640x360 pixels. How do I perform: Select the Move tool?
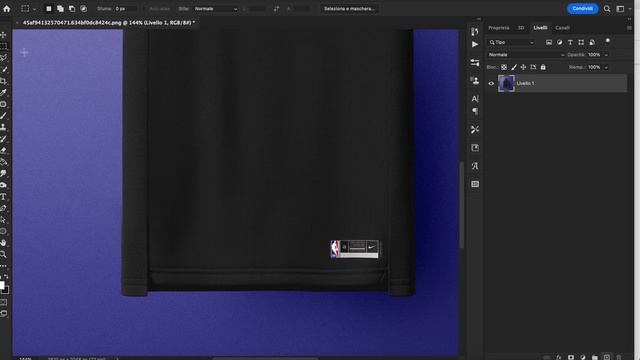click(4, 35)
